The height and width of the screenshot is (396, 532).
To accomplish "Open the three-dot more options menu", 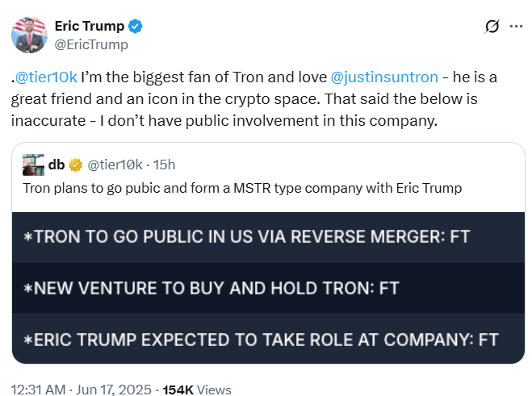I will [515, 27].
